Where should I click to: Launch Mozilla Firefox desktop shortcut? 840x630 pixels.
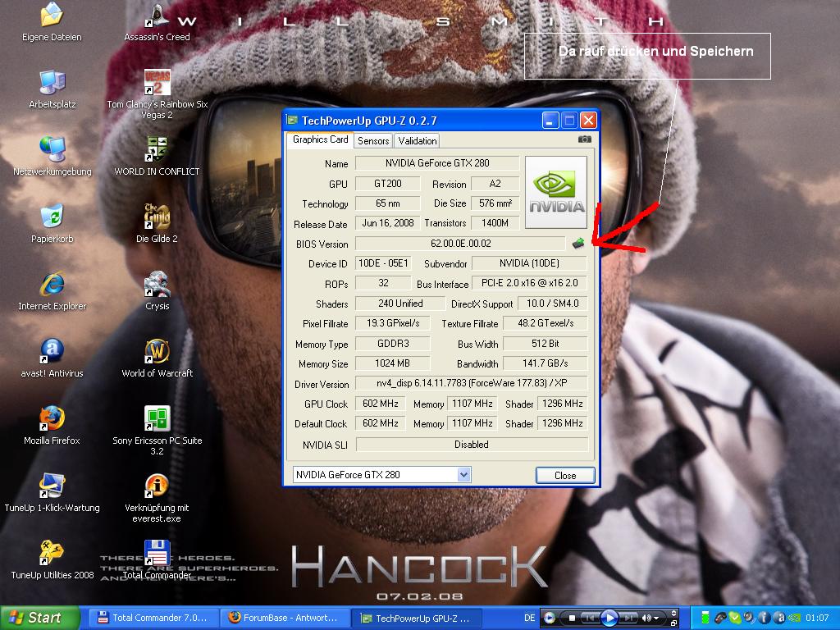point(52,425)
